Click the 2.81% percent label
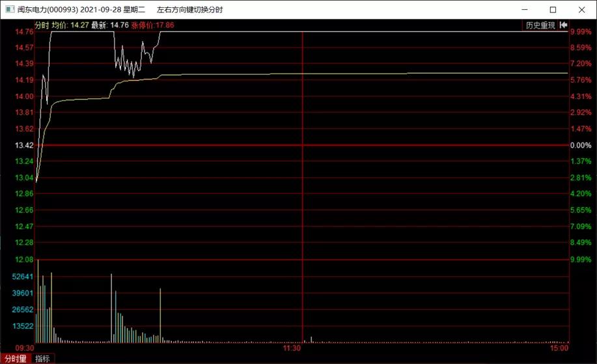The image size is (597, 364). pyautogui.click(x=581, y=177)
